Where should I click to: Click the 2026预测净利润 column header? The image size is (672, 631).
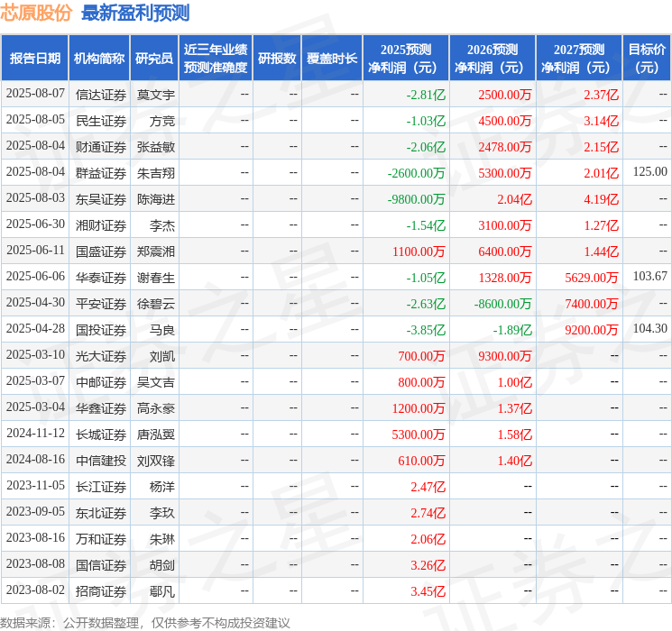[492, 58]
